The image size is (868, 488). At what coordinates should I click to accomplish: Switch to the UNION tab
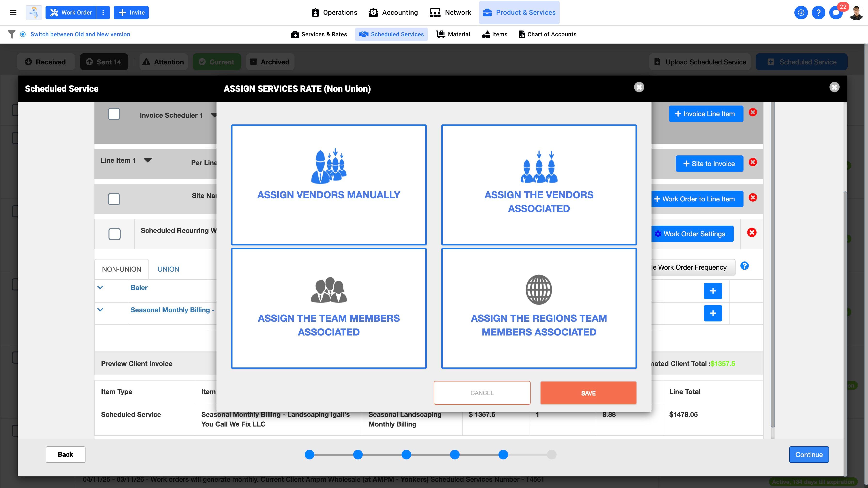point(168,269)
